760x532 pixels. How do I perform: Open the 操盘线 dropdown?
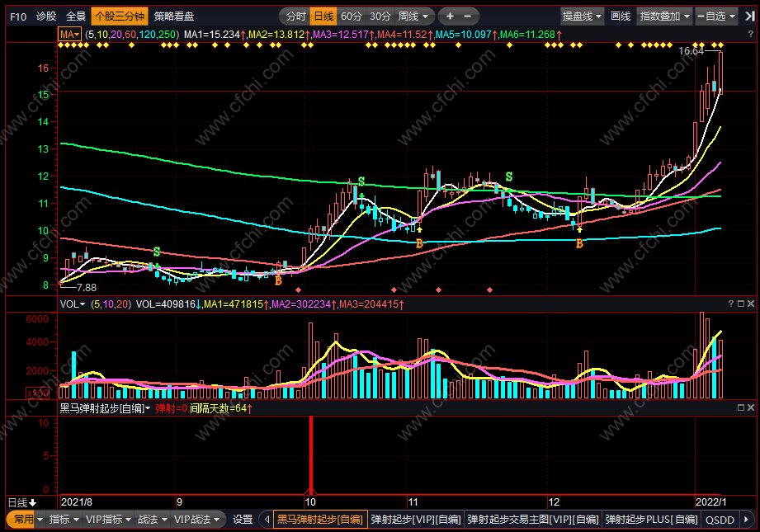(582, 16)
